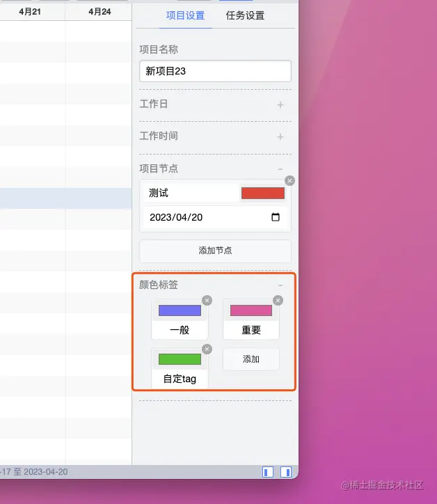Change the blue swatch of 一般 tag
Image resolution: width=437 pixels, height=504 pixels.
[x=180, y=310]
